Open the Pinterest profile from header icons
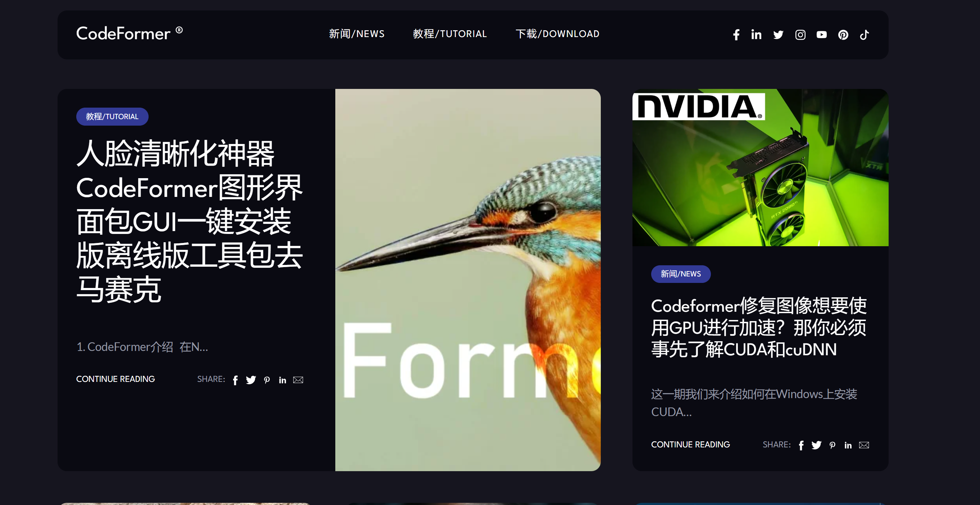 843,35
